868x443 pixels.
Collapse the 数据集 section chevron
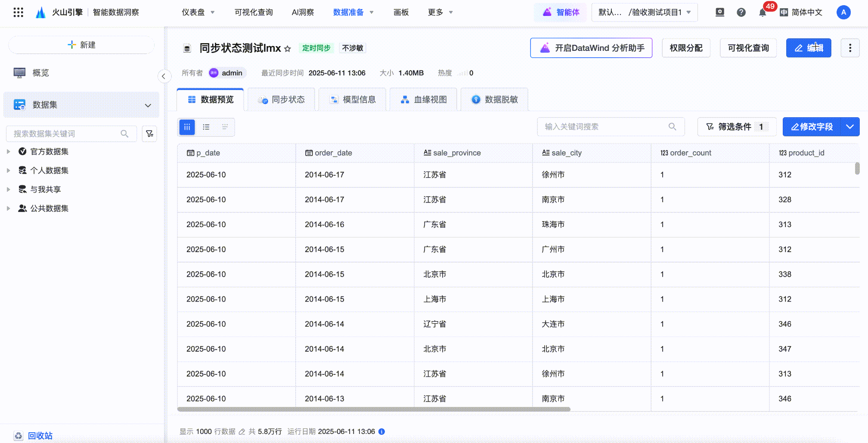point(148,105)
